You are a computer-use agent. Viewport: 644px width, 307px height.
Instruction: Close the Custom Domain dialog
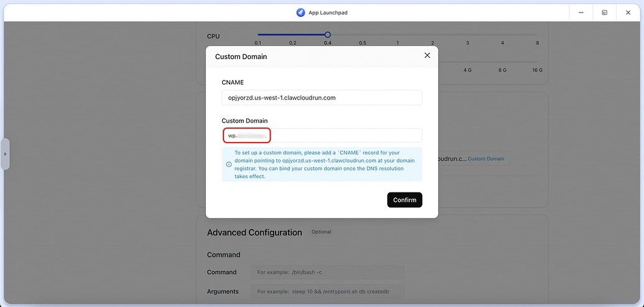pyautogui.click(x=427, y=55)
